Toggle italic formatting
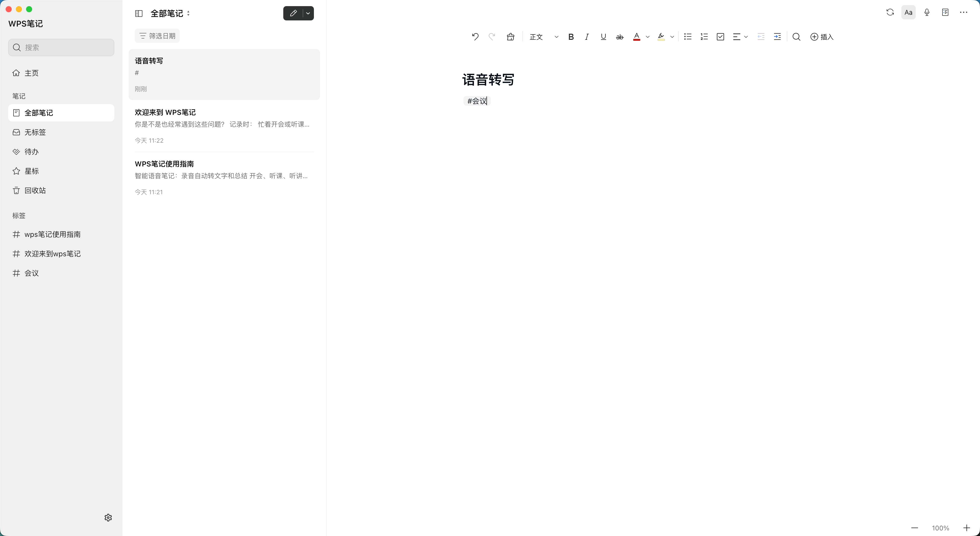980x536 pixels. coord(587,36)
